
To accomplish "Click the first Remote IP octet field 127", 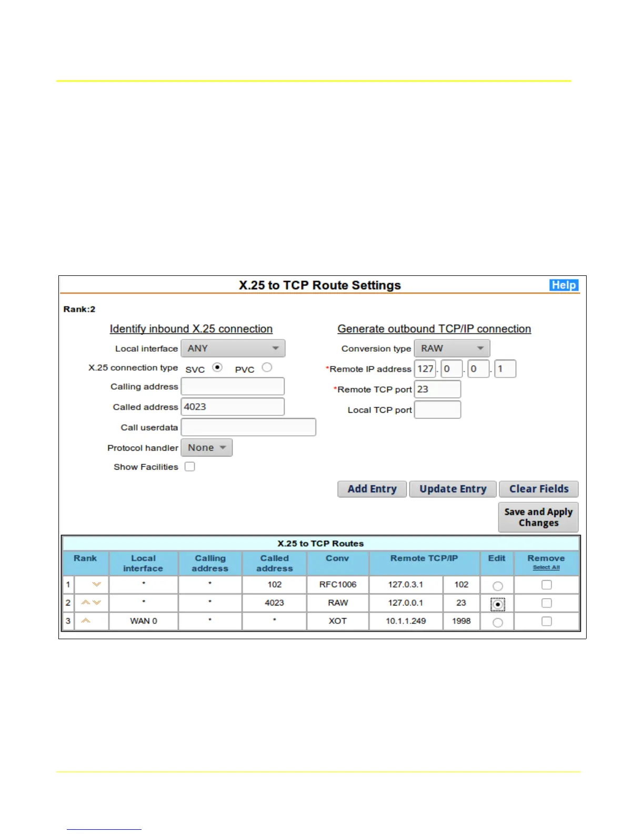I will click(x=425, y=369).
